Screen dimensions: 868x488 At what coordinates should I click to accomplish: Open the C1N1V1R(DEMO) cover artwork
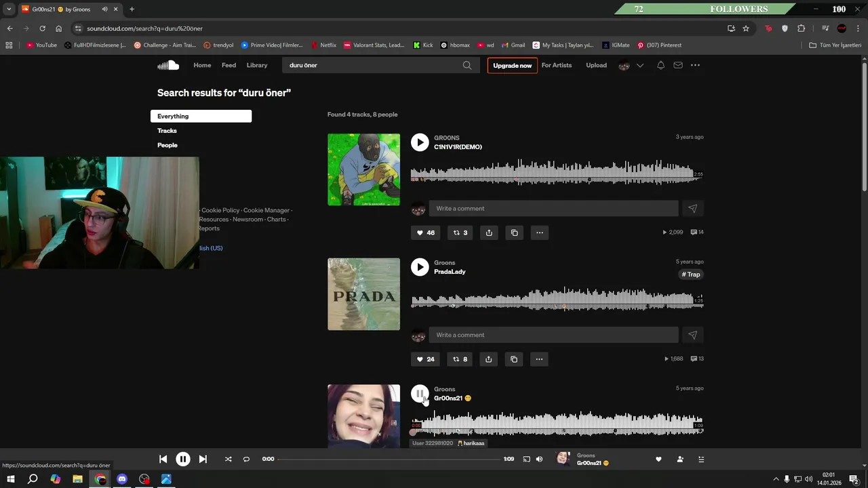[x=363, y=169]
